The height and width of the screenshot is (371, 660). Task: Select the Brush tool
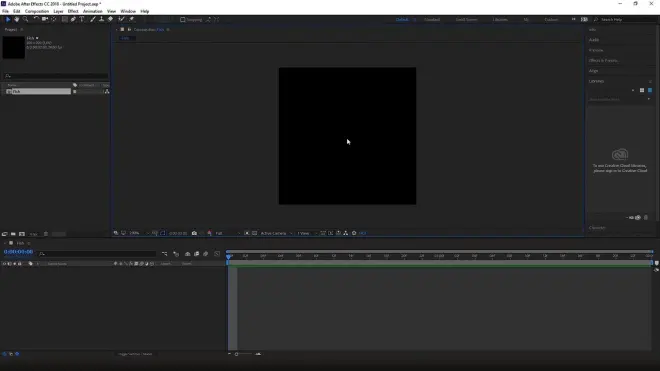point(93,19)
